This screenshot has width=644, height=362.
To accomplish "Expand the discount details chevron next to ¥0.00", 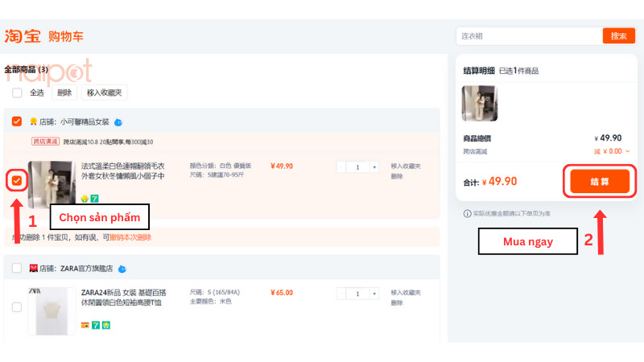I will pos(628,150).
